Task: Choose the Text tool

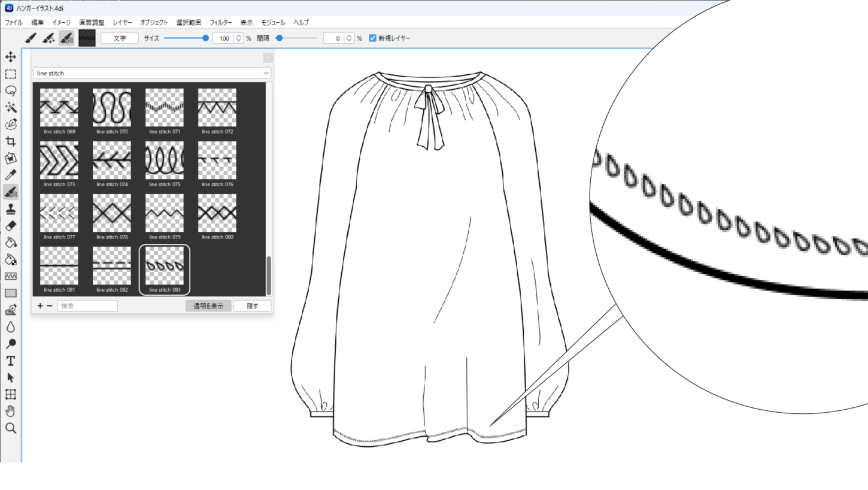Action: pyautogui.click(x=11, y=361)
